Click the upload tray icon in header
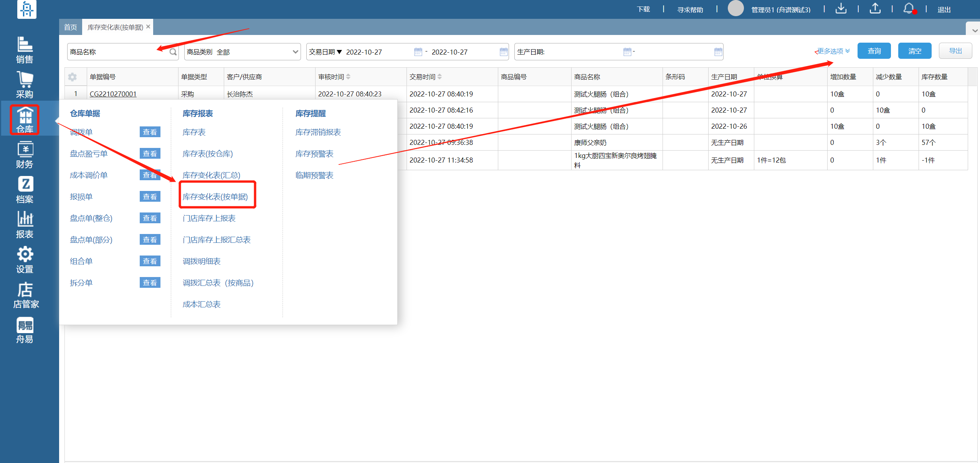 [875, 8]
